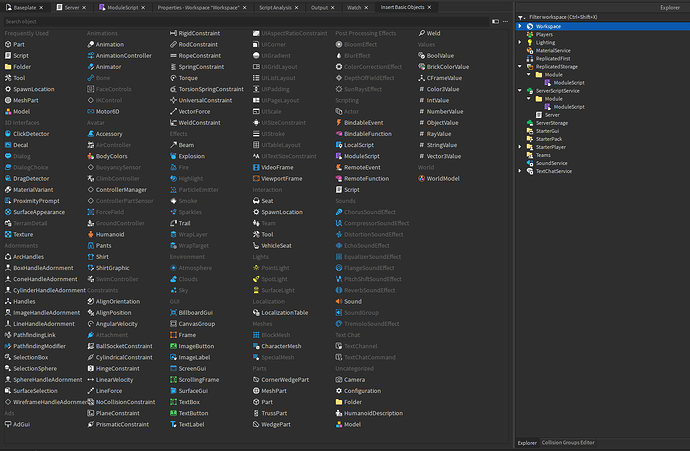Collapse Module folder under ServerScriptService
Viewport: 690px width, 451px height.
pyautogui.click(x=529, y=99)
